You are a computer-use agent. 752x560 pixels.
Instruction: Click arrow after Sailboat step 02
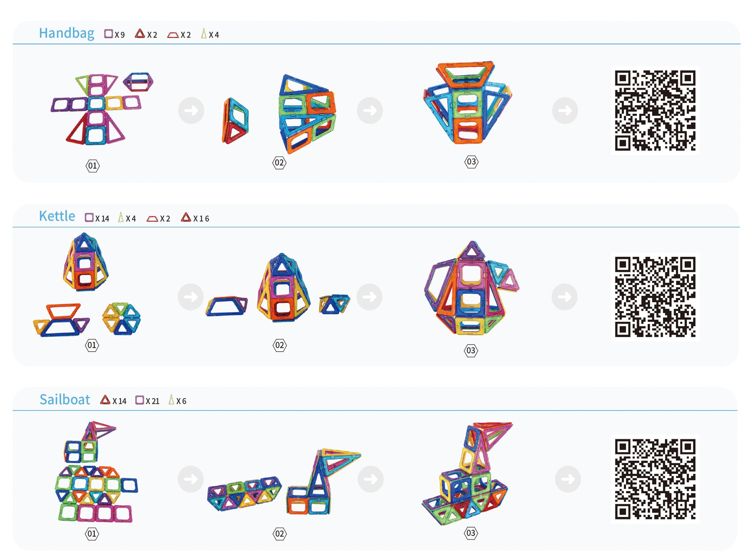point(370,479)
